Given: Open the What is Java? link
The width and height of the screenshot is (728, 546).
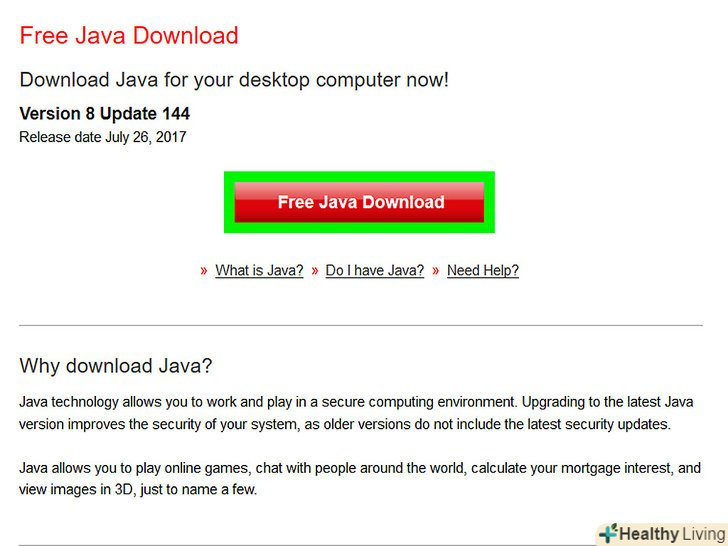Looking at the screenshot, I should 259,270.
